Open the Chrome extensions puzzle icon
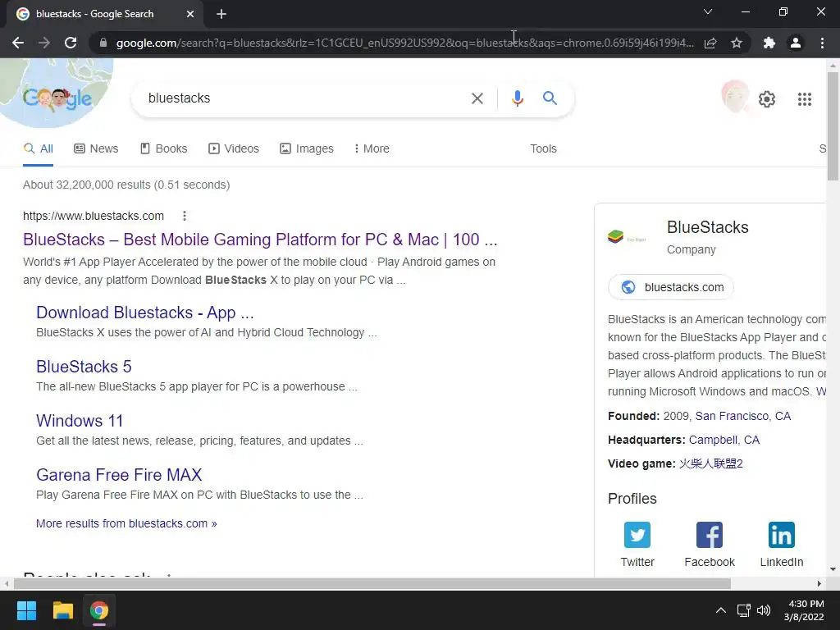 (769, 43)
